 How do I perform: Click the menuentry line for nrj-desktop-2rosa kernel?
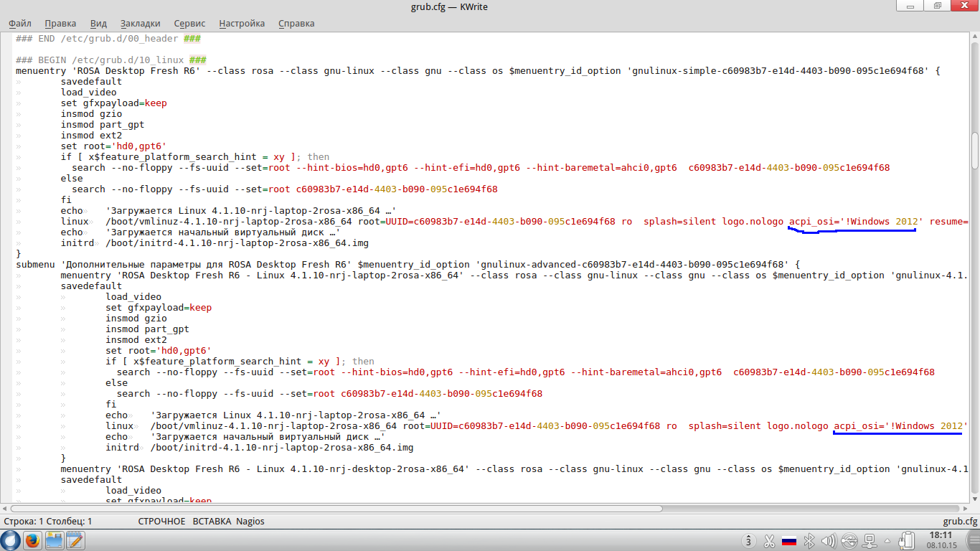point(514,469)
